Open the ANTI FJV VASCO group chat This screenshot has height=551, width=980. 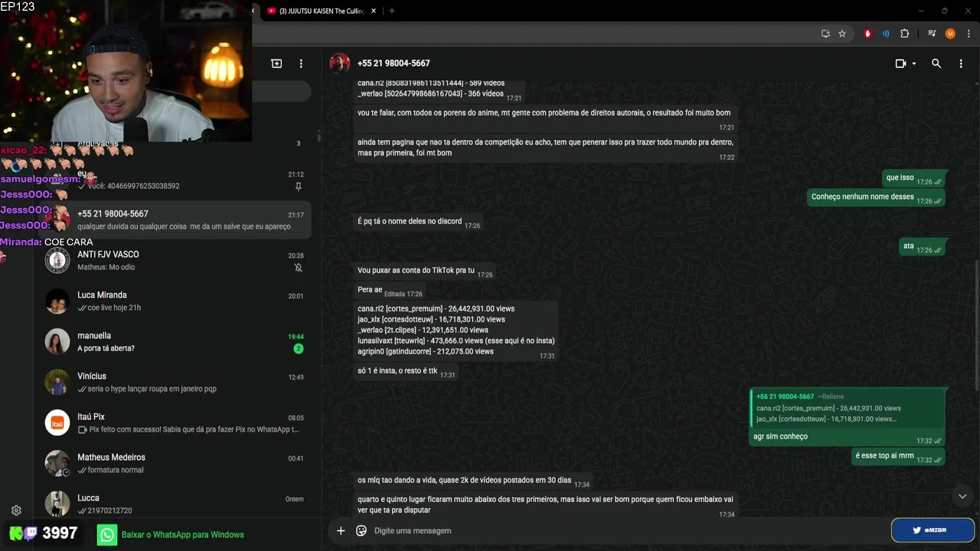pyautogui.click(x=175, y=260)
